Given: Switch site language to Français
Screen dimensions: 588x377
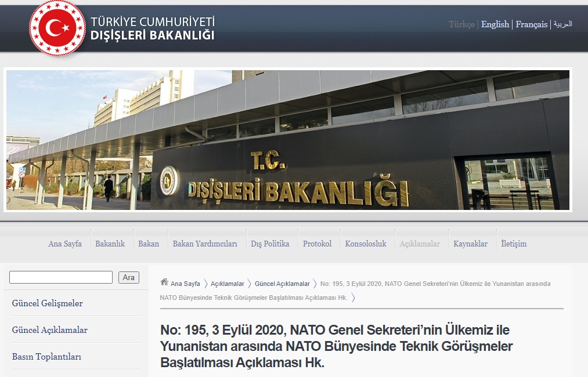Looking at the screenshot, I should [531, 24].
